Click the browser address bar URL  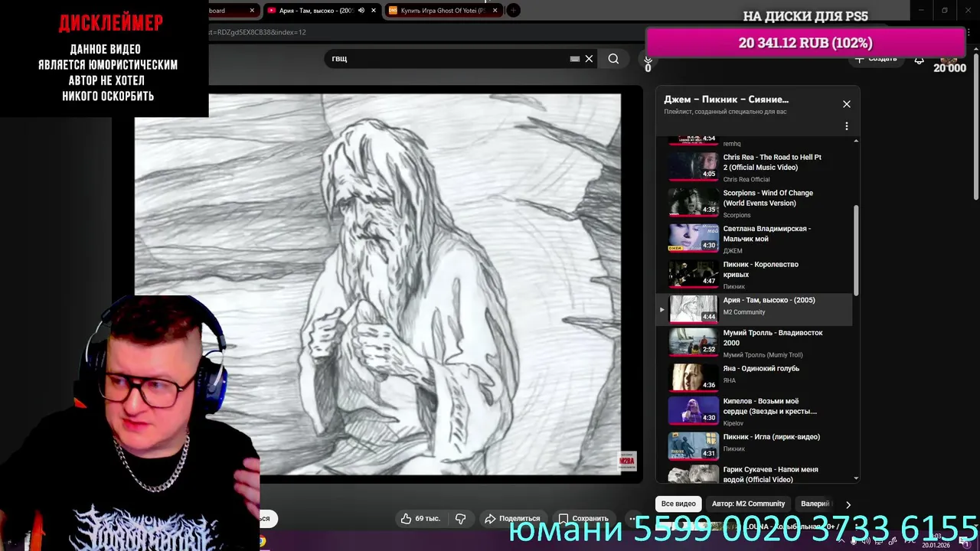pyautogui.click(x=257, y=32)
